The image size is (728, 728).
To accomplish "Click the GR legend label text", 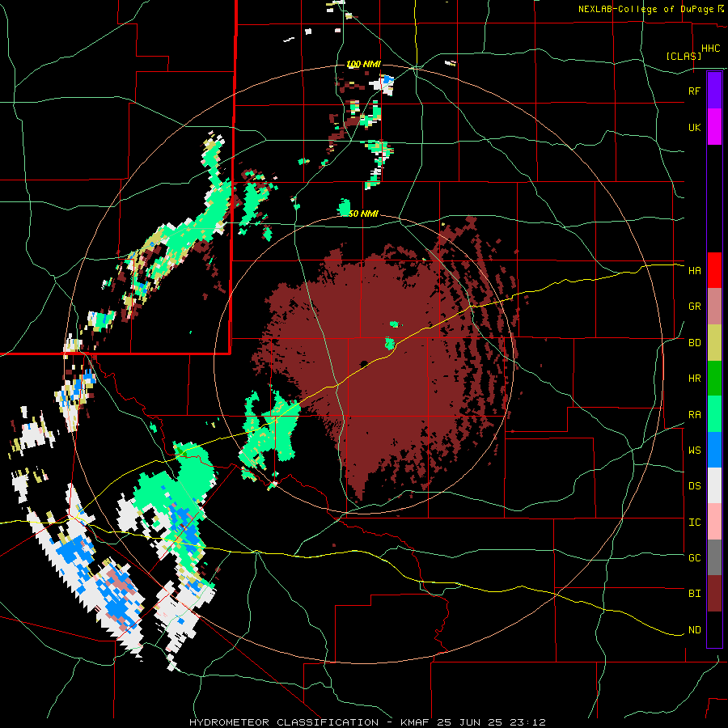I will [x=695, y=307].
